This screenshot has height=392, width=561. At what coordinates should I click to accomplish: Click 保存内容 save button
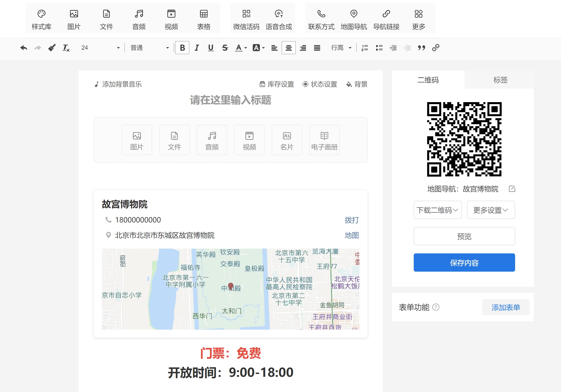click(x=464, y=263)
